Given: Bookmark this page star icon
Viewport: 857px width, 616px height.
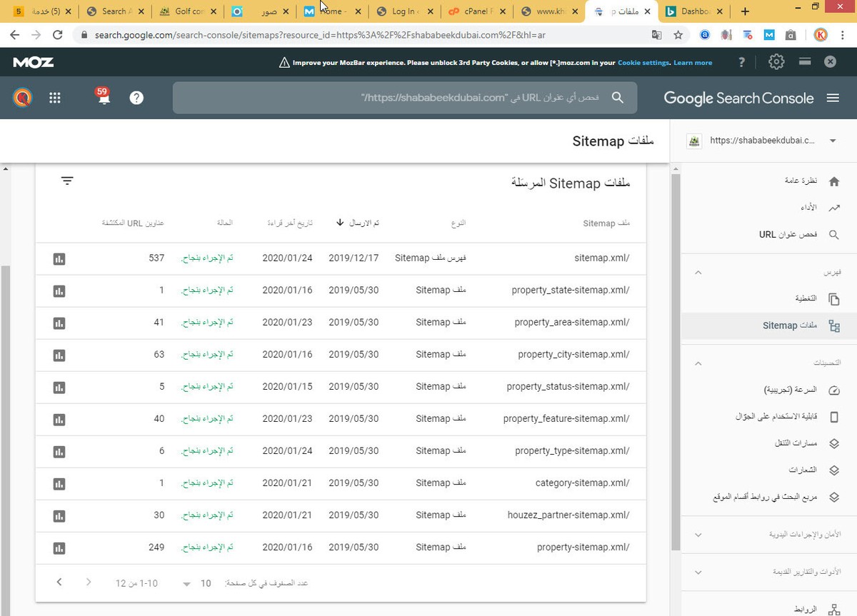Looking at the screenshot, I should 678,34.
